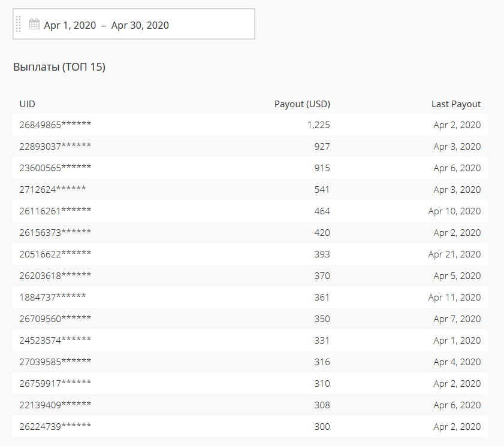Select the Apr 4, 2020 date cell
Viewport: 504px width, 446px height.
457,362
